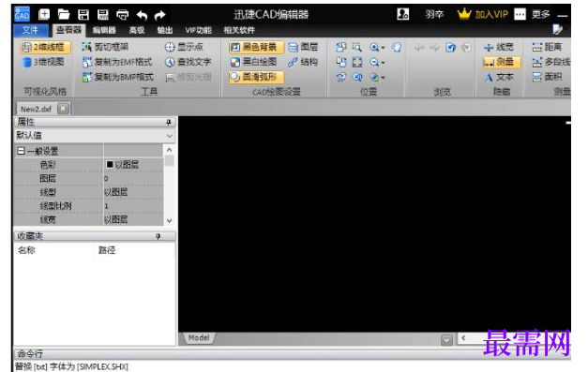The width and height of the screenshot is (588, 372).
Task: Click the 线型比例 value field
Action: (x=133, y=206)
